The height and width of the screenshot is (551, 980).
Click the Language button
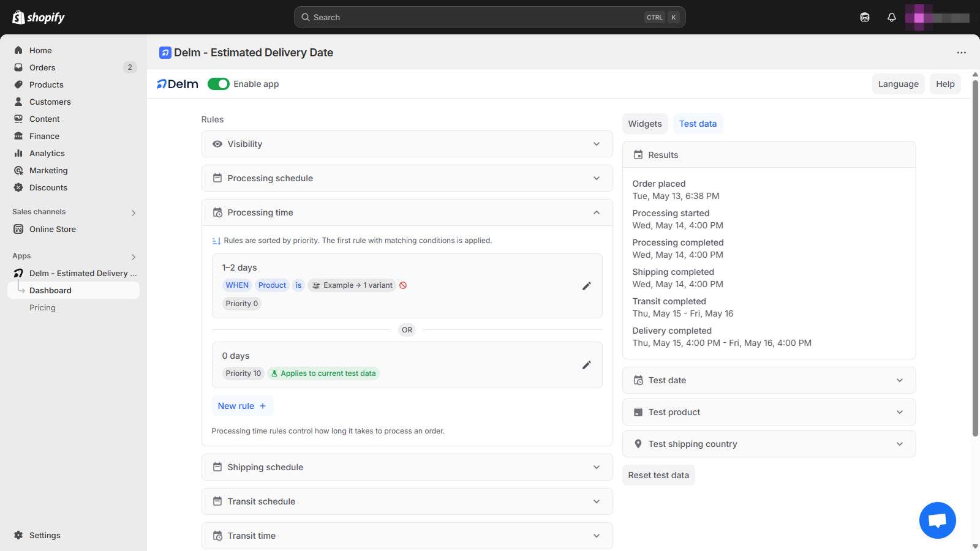click(898, 84)
